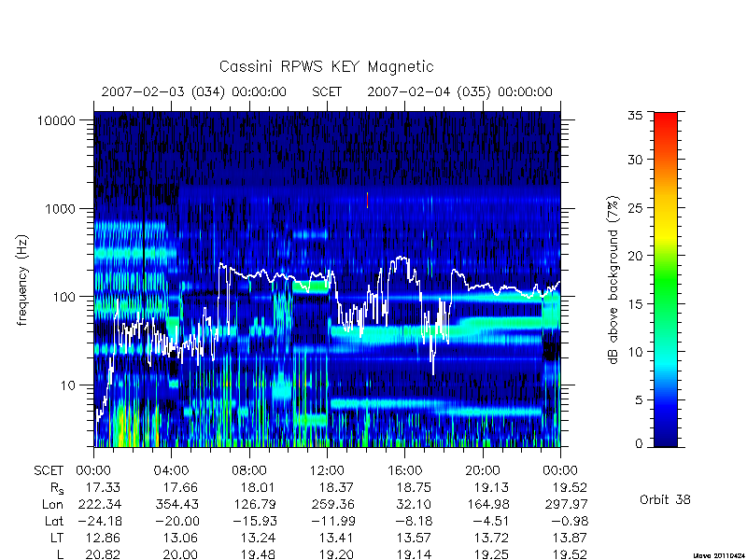Image resolution: width=747 pixels, height=560 pixels.
Task: Click the Rs value 17.33
Action: (103, 487)
